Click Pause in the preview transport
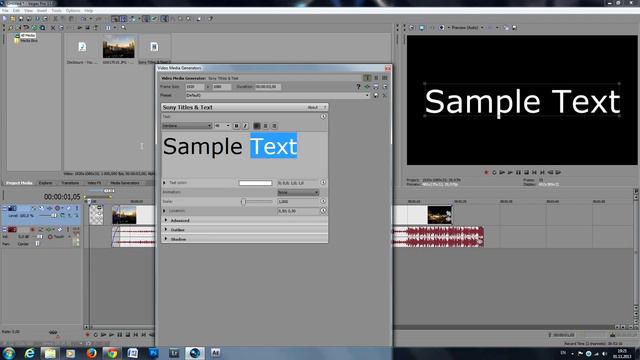The height and width of the screenshot is (360, 640). (x=518, y=173)
